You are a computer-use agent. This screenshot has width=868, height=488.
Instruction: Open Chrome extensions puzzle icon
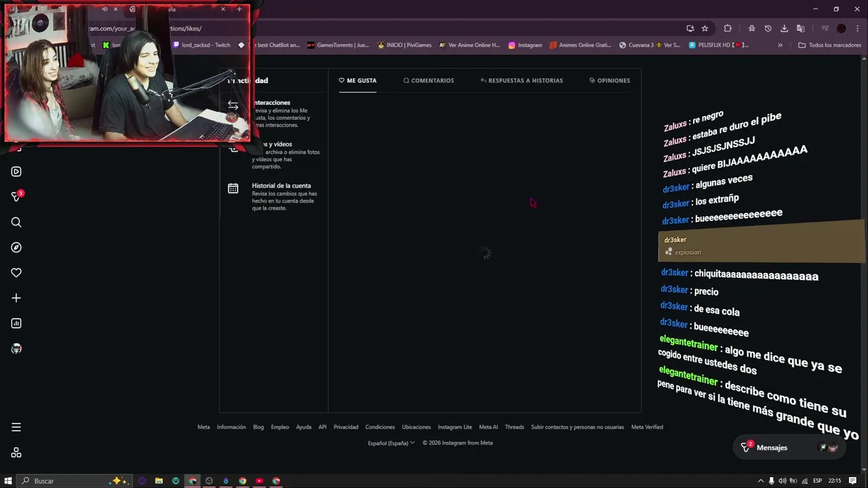[728, 28]
